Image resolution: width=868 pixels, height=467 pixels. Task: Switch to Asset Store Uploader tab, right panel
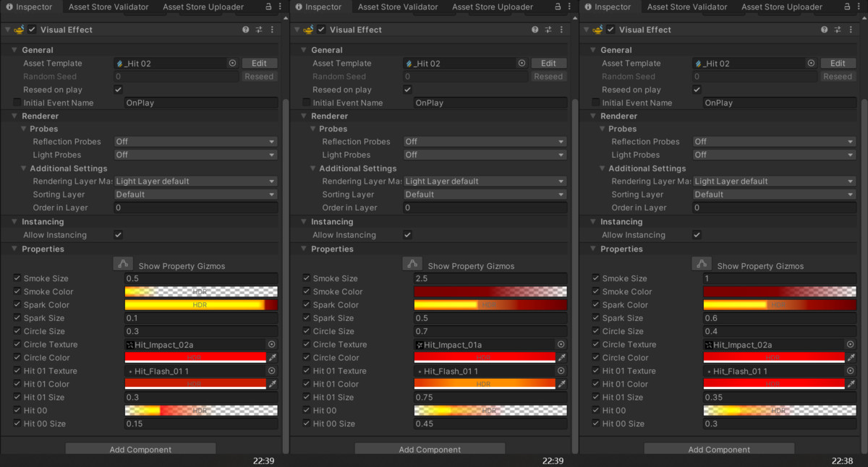782,7
